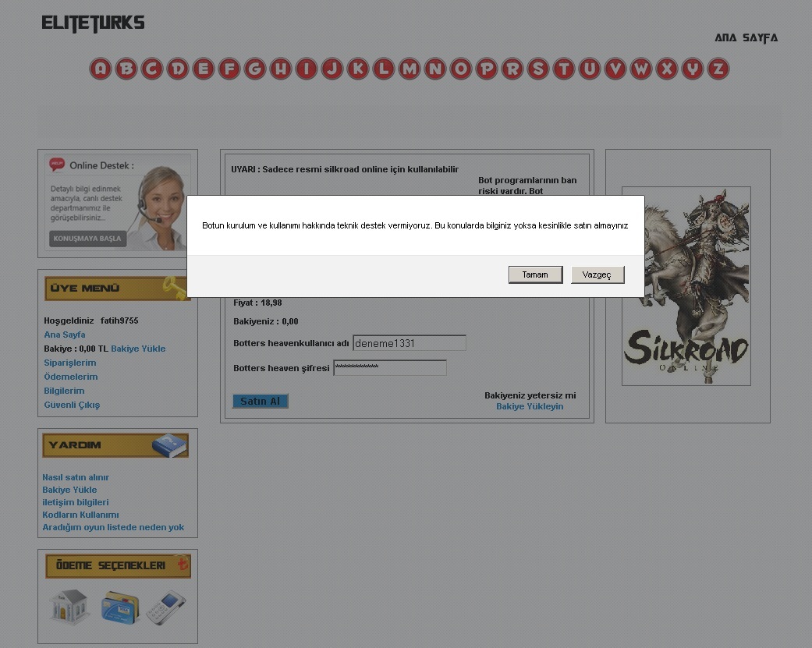Open the letter N game filter
The width and height of the screenshot is (812, 648).
435,69
